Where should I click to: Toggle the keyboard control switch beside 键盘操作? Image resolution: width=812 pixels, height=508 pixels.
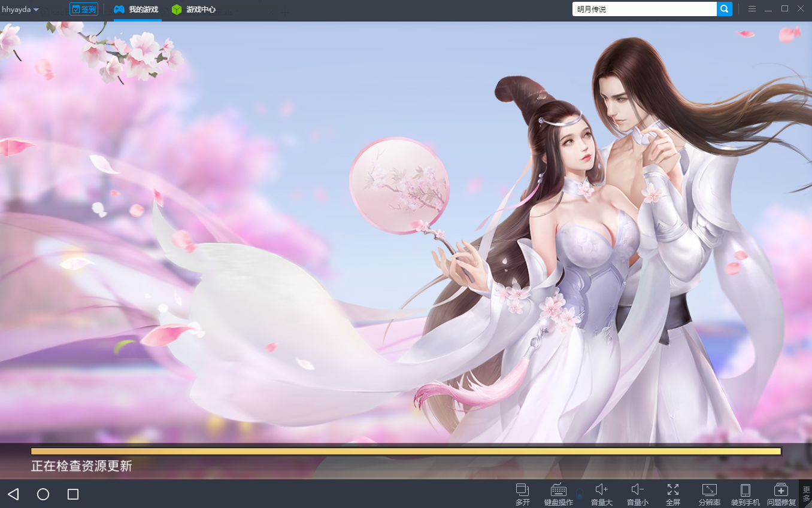(580, 494)
